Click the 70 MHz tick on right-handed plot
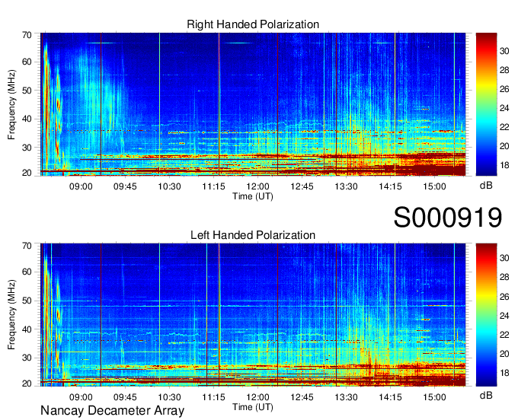518x420 pixels. (27, 35)
